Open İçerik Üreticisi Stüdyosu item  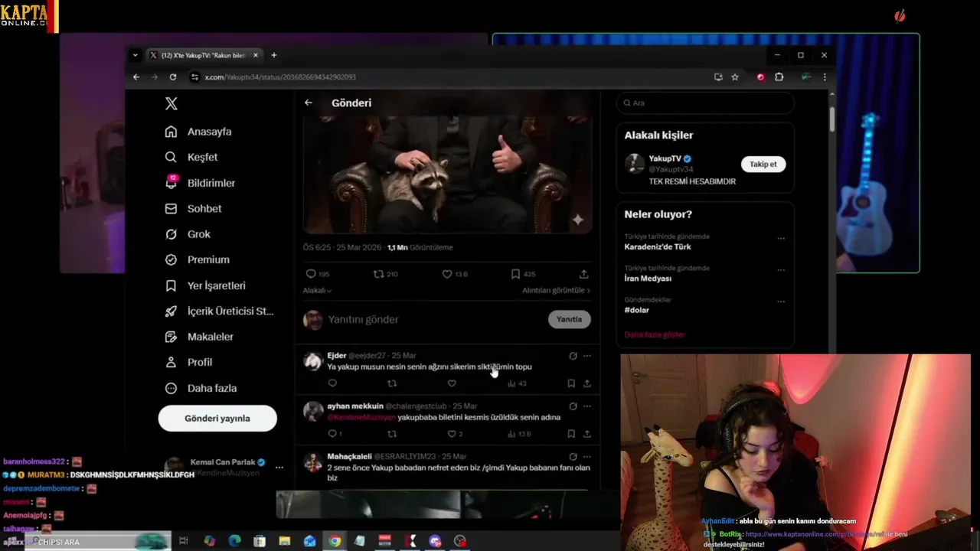[219, 311]
